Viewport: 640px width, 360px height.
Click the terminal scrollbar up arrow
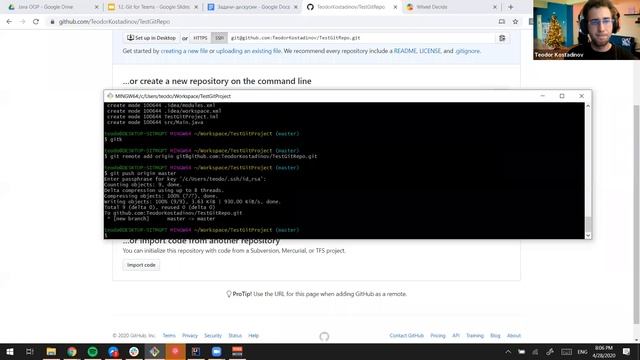coord(588,106)
